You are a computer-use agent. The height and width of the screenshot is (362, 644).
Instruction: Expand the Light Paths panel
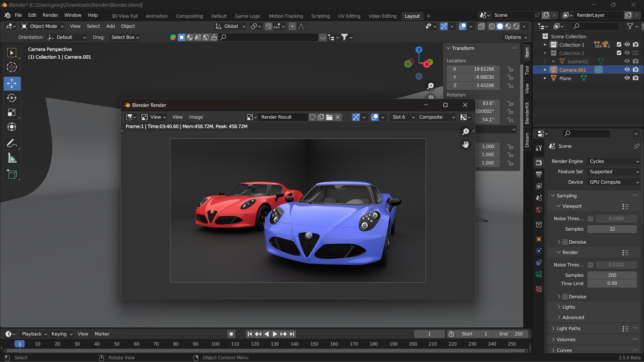tap(569, 328)
